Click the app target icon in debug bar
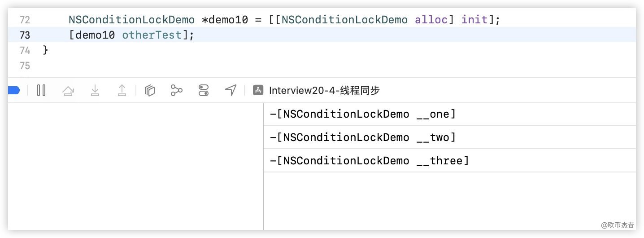This screenshot has height=238, width=644. click(x=258, y=91)
